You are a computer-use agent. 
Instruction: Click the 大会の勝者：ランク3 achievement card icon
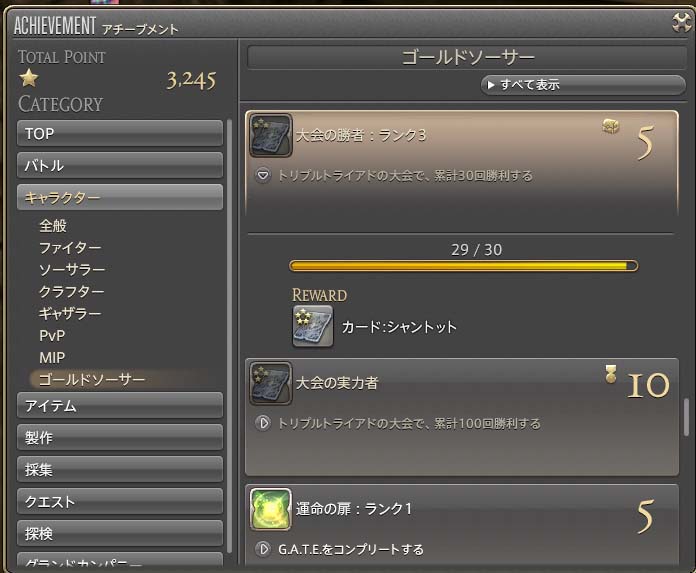pyautogui.click(x=270, y=135)
